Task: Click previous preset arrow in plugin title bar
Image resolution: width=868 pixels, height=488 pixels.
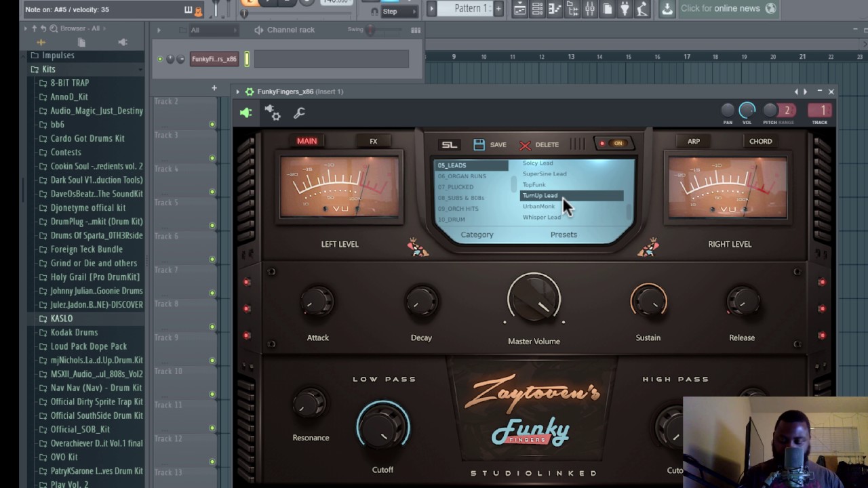Action: coord(797,91)
